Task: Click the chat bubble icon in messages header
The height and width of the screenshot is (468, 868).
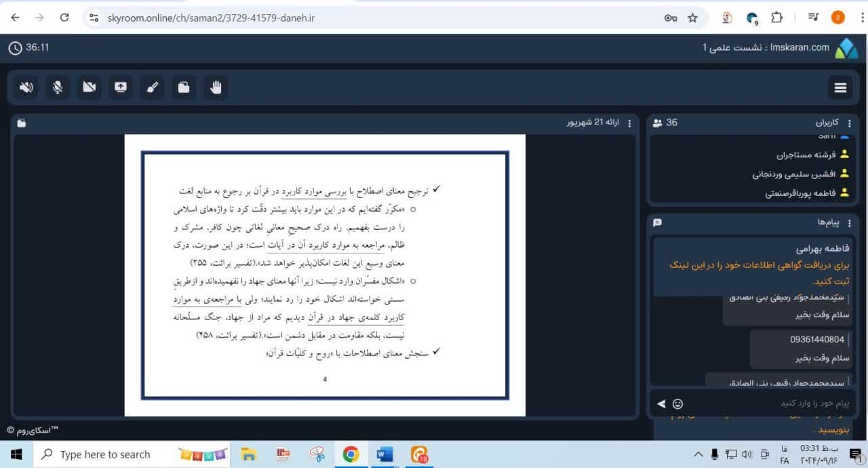Action: [x=657, y=222]
